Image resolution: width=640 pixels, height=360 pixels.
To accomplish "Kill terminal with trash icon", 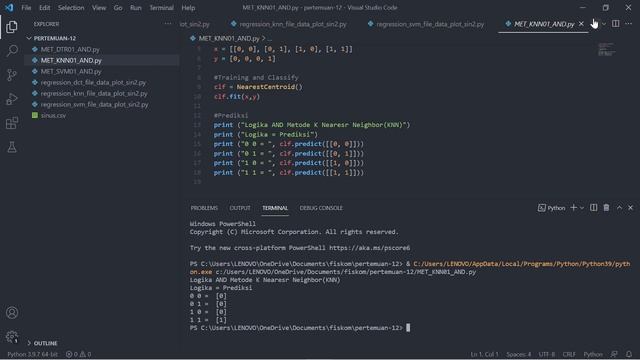I will [x=607, y=208].
